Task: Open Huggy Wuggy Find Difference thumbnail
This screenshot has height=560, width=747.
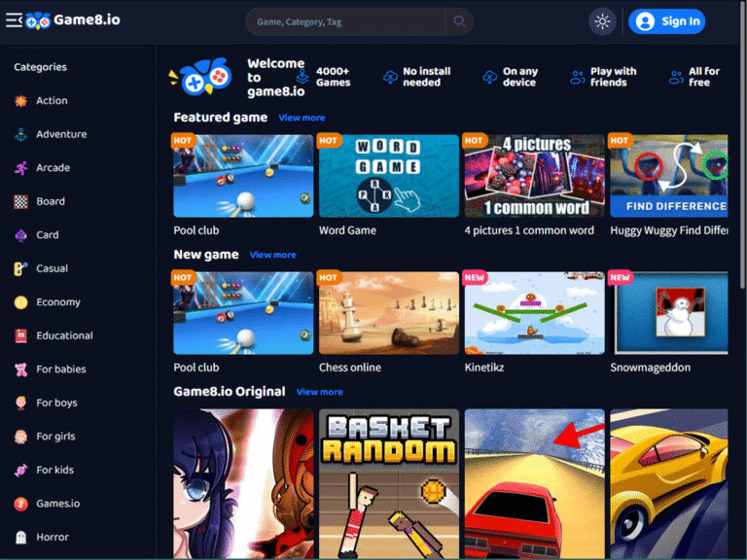Action: (669, 176)
